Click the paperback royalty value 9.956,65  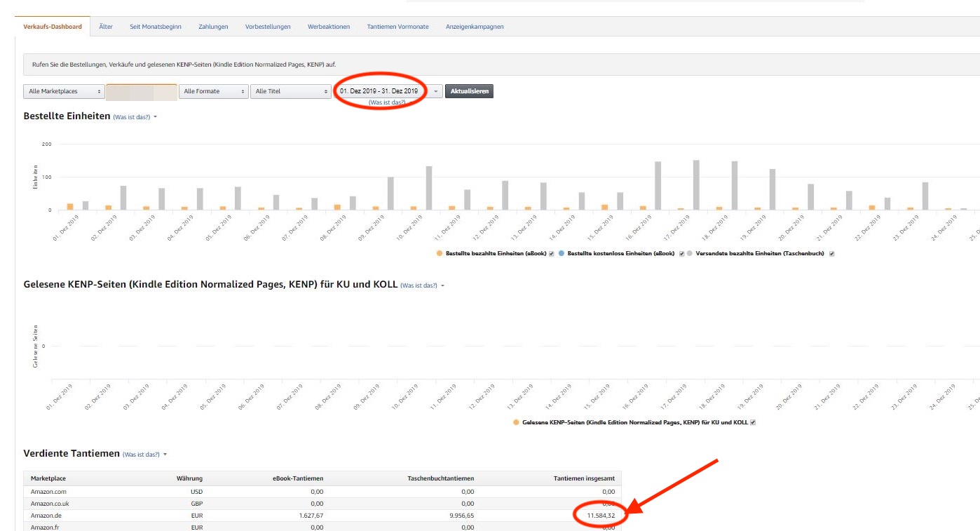tap(461, 516)
